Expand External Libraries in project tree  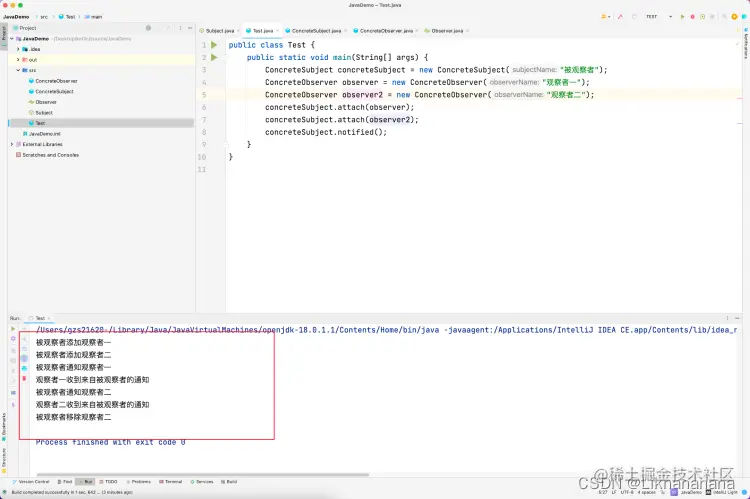pos(12,144)
